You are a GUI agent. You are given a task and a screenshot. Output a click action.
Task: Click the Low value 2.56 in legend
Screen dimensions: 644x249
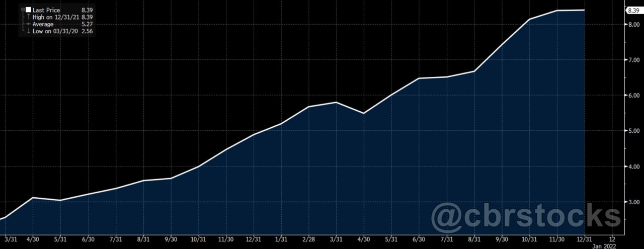click(87, 31)
